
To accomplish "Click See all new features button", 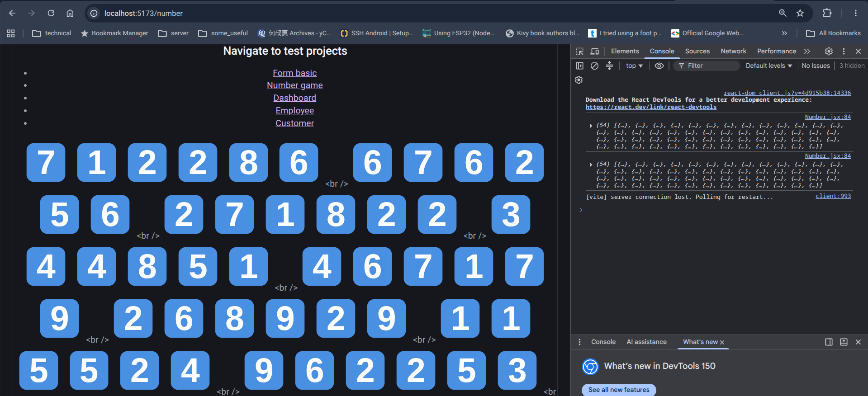I will [619, 390].
